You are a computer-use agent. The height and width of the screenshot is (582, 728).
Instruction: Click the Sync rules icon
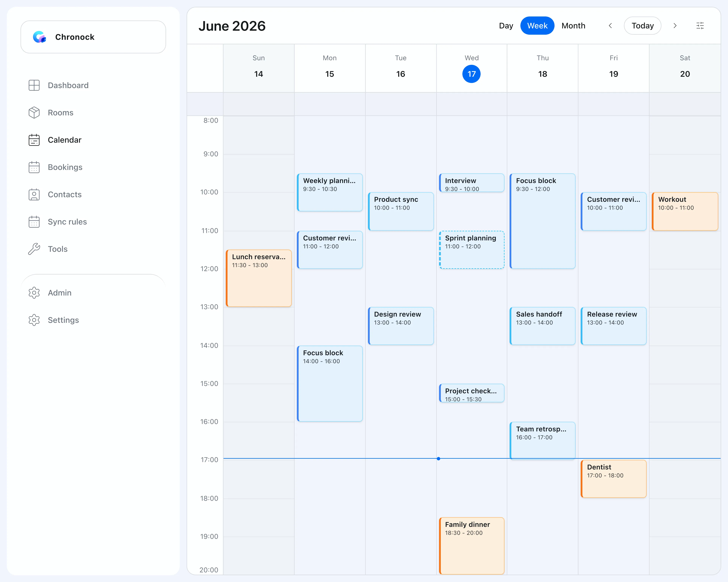34,222
